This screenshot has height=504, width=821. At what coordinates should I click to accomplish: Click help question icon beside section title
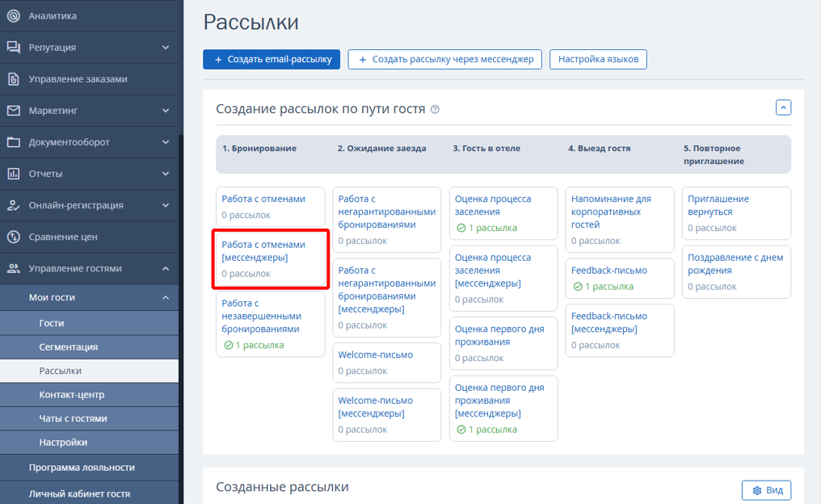435,110
